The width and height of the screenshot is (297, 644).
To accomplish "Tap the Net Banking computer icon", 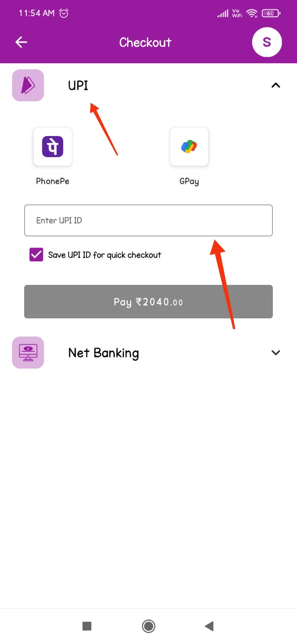I will [28, 353].
